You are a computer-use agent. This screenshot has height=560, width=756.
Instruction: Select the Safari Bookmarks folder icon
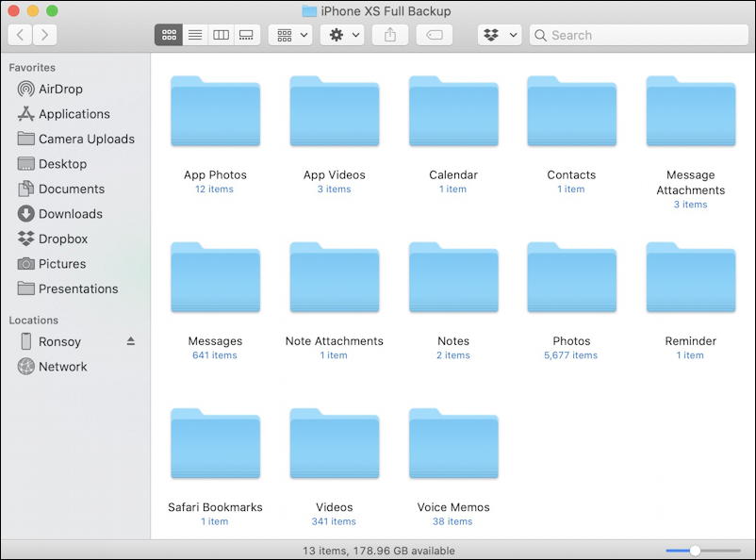(x=216, y=444)
